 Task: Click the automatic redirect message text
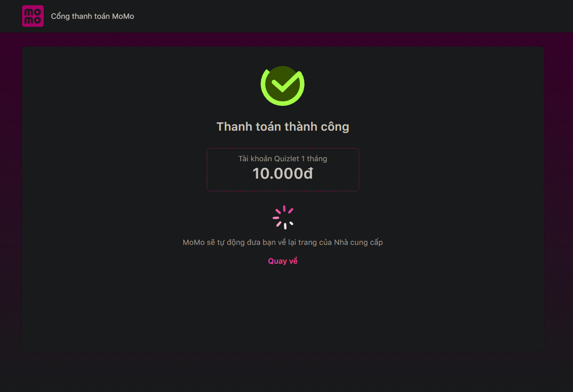tap(283, 243)
